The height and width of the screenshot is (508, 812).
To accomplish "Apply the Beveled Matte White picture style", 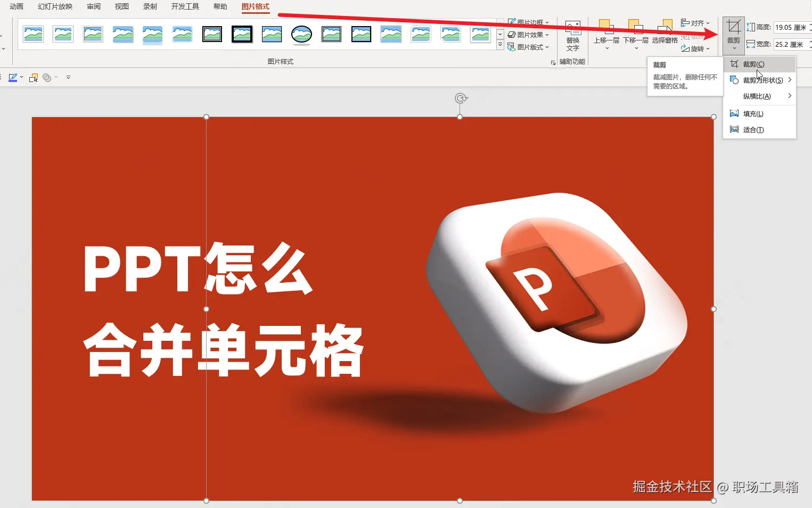I will pos(63,35).
